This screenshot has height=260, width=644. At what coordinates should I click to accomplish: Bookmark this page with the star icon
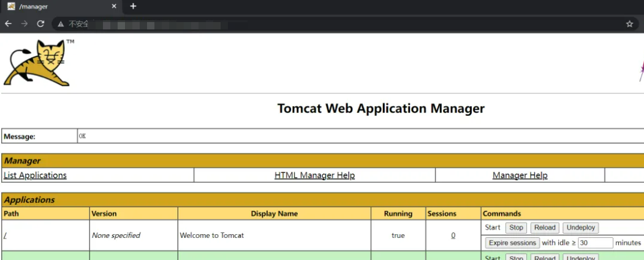pos(629,24)
